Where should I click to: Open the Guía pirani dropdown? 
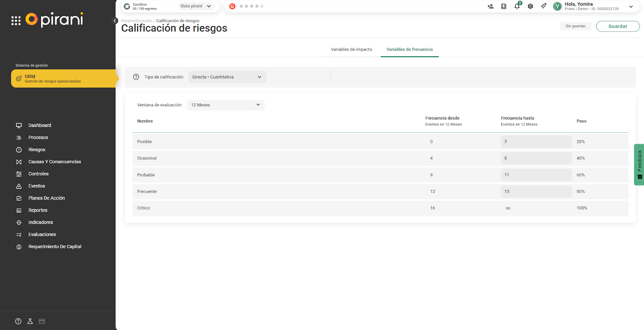tap(196, 6)
